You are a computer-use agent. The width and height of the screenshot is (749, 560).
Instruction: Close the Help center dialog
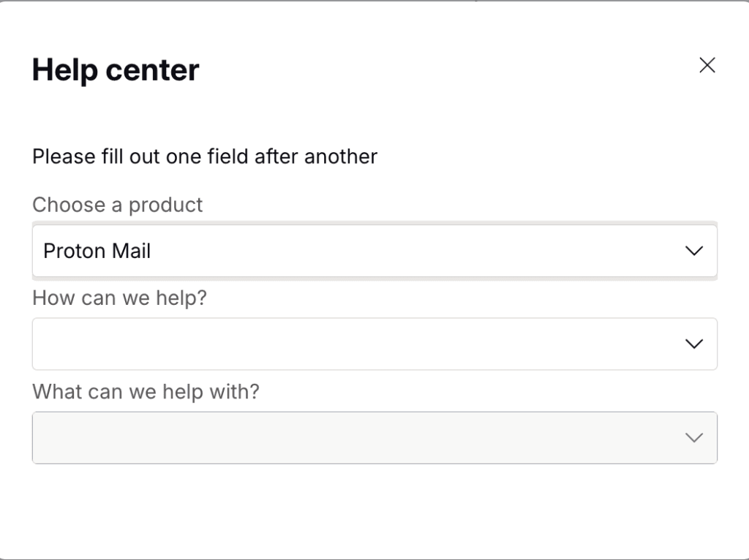coord(707,65)
